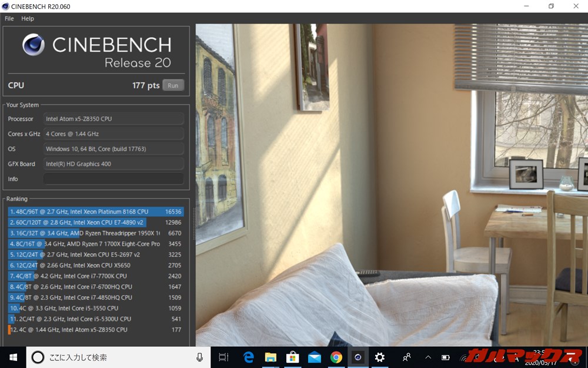Click the Task View icon
Viewport: 588px width, 368px height.
point(223,357)
